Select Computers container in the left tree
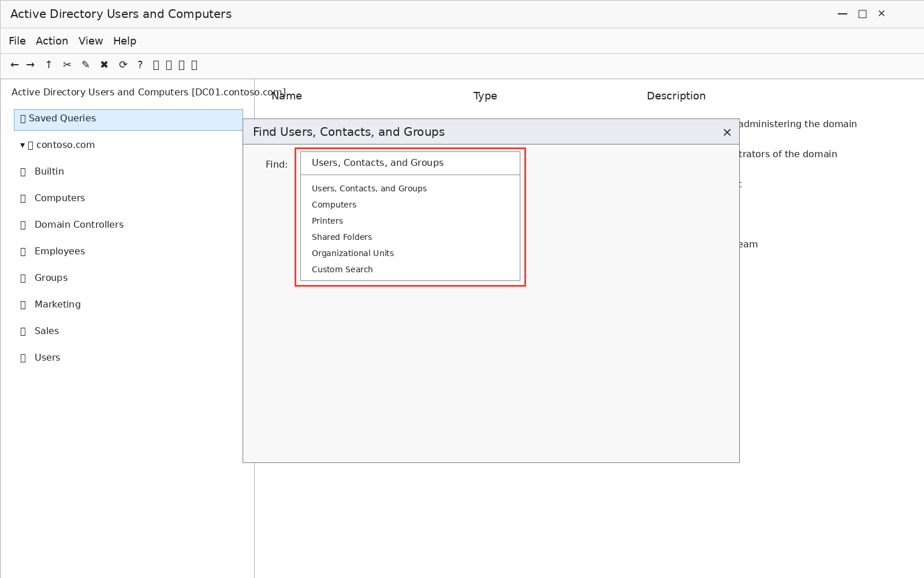 59,198
